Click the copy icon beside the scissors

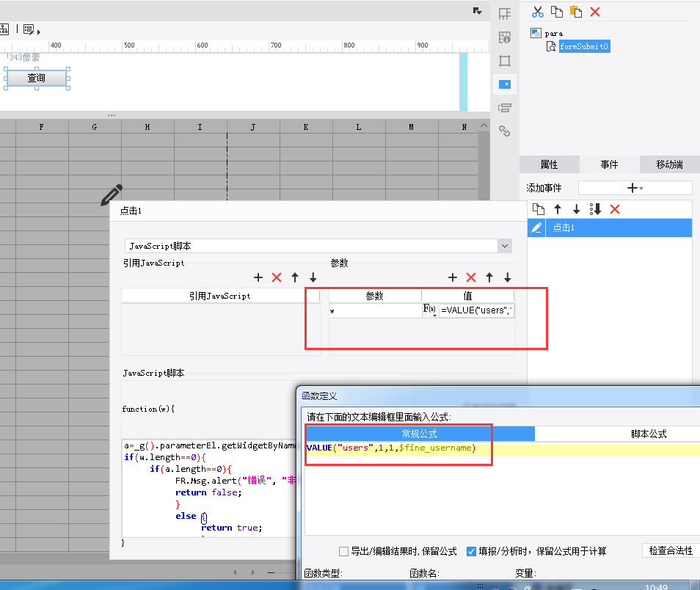(557, 12)
